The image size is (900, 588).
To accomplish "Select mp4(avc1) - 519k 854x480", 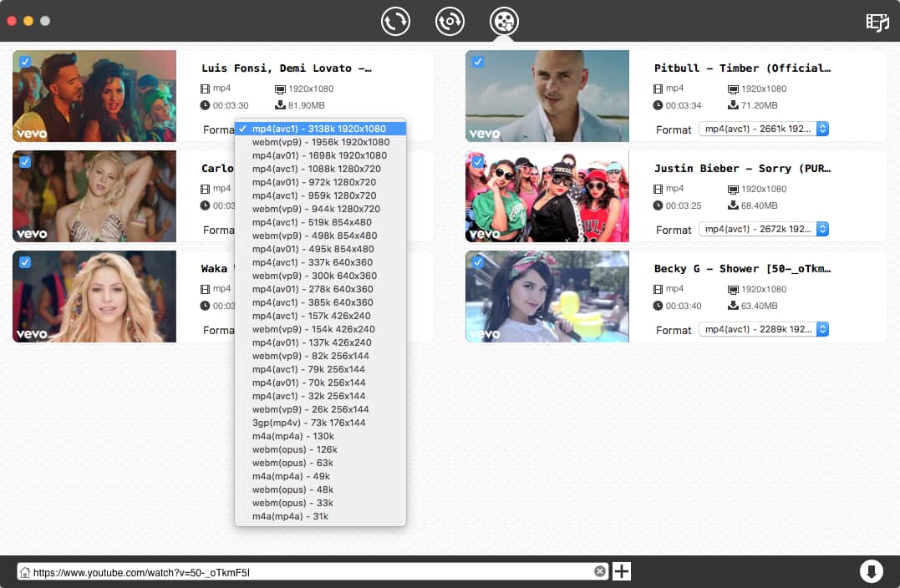I will pos(320,222).
